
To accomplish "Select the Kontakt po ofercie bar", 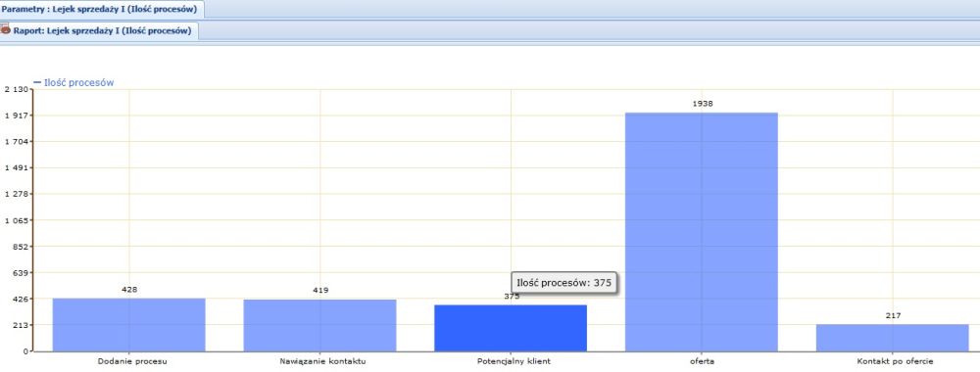I will pyautogui.click(x=893, y=338).
